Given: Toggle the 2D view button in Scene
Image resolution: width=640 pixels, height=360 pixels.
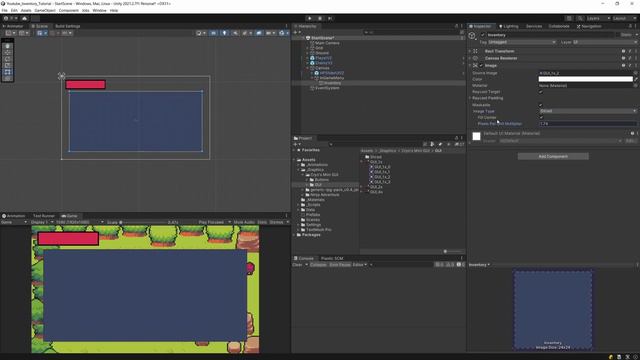Looking at the screenshot, I should [x=213, y=33].
